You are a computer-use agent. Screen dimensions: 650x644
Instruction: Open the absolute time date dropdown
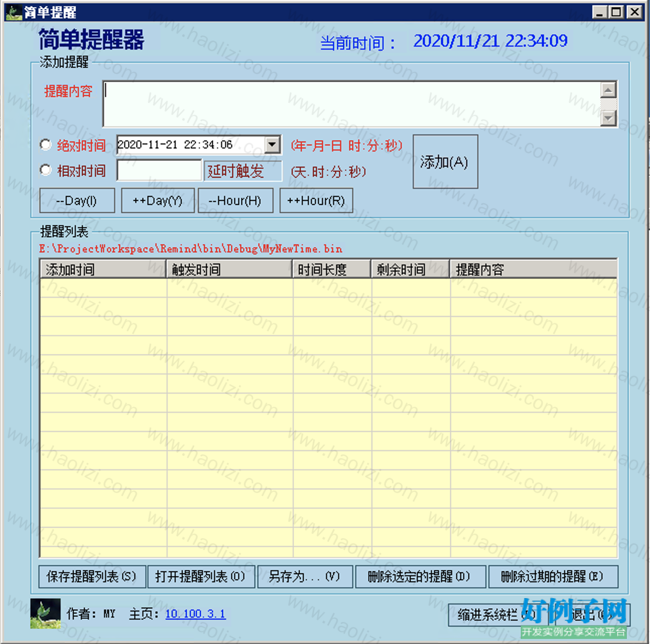coord(273,145)
